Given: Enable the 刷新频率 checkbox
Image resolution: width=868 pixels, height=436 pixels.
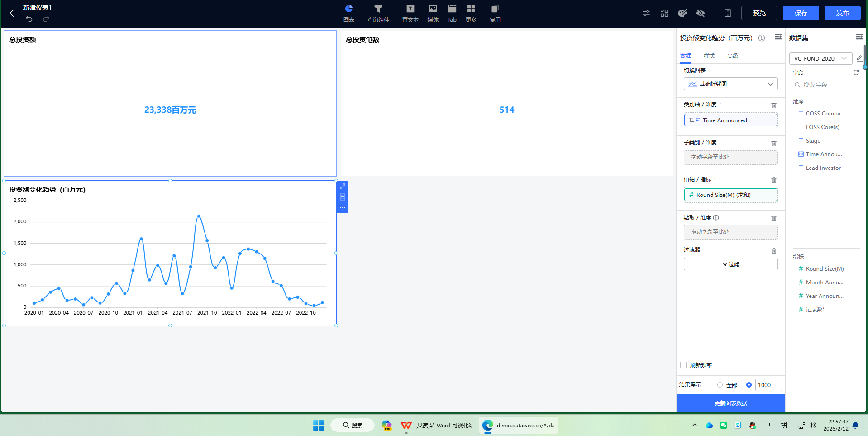Looking at the screenshot, I should [683, 365].
